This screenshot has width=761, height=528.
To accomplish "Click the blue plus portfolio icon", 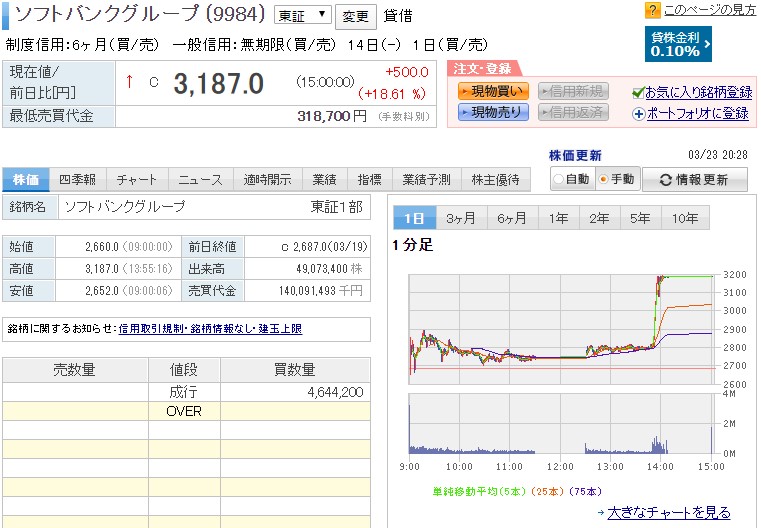I will point(638,114).
